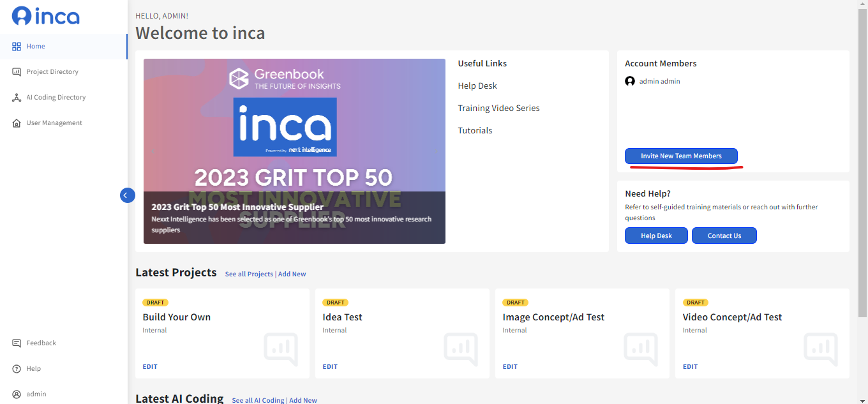
Task: Open the Idea Test project title
Action: point(343,317)
